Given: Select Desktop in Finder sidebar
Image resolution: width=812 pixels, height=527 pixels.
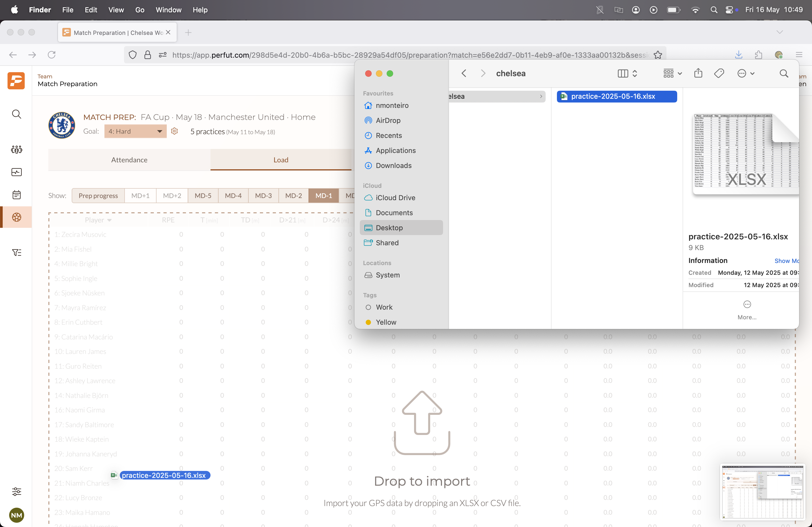Looking at the screenshot, I should click(x=401, y=227).
